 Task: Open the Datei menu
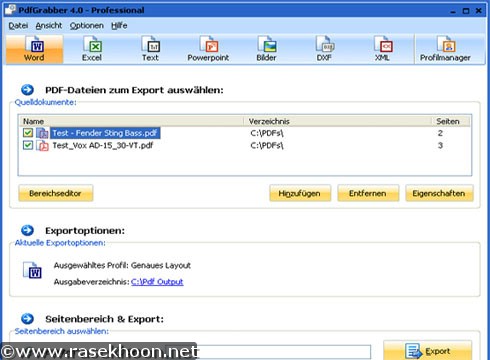pos(18,26)
